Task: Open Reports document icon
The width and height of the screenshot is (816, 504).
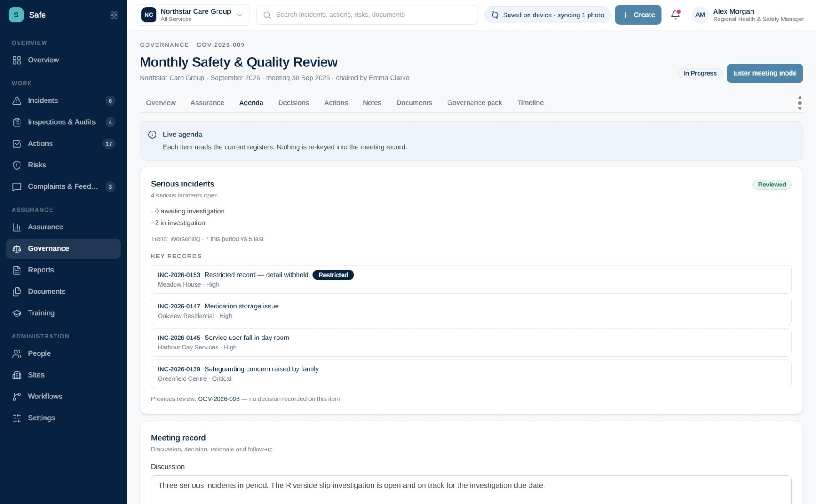Action: click(x=17, y=270)
